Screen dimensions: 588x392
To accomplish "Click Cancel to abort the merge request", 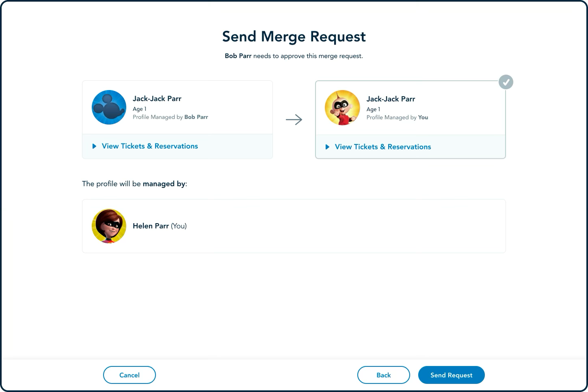I will tap(130, 375).
